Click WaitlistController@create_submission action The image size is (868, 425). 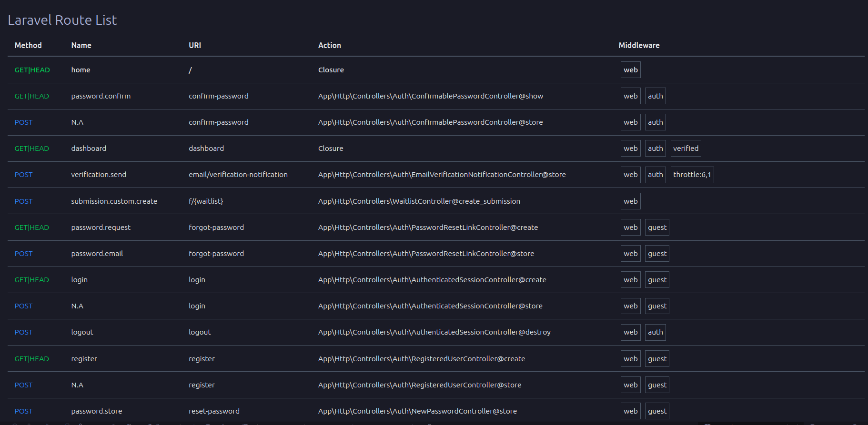click(419, 201)
